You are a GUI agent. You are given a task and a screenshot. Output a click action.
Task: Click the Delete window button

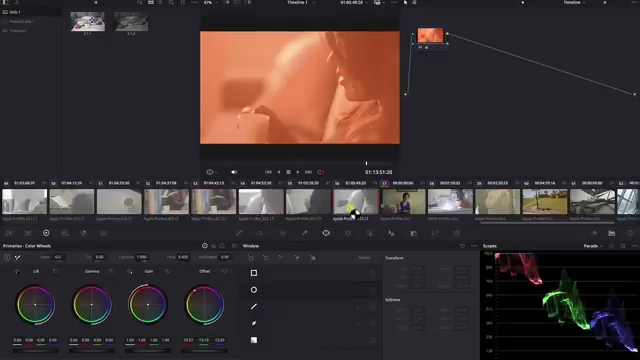point(364,258)
